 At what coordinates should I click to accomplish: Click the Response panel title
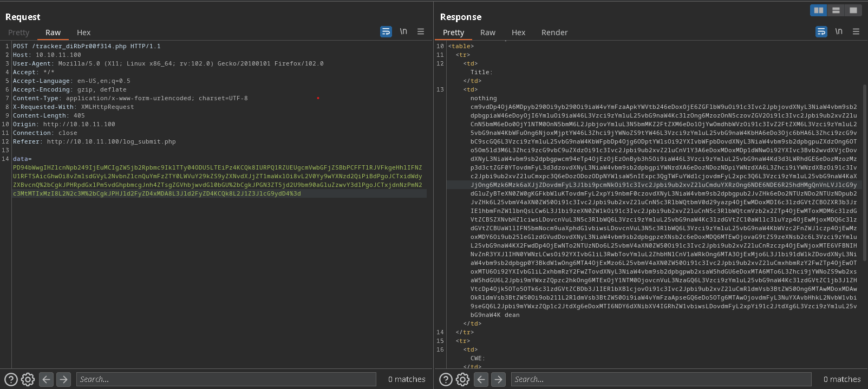coord(461,17)
